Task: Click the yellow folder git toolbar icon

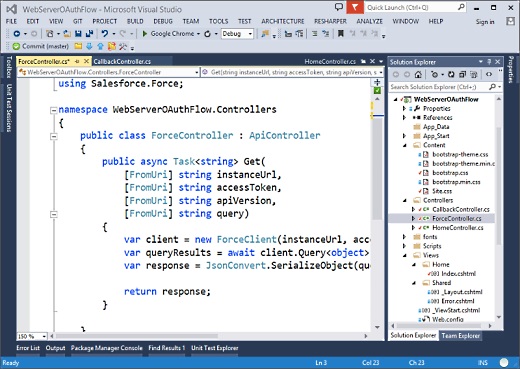Action: [78, 46]
